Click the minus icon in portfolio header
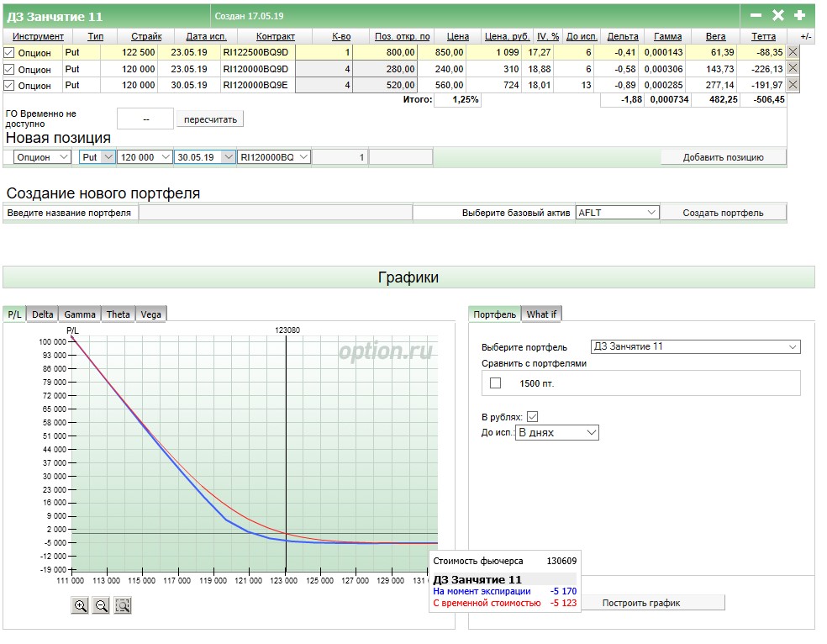Image resolution: width=827 pixels, height=644 pixels. 756,15
